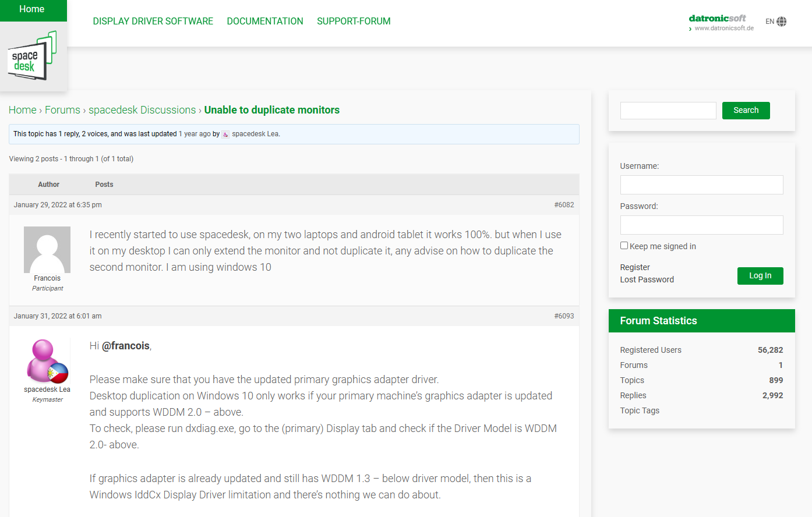Click spacedesk Lea link in topic notice
This screenshot has width=812, height=517.
coord(255,134)
